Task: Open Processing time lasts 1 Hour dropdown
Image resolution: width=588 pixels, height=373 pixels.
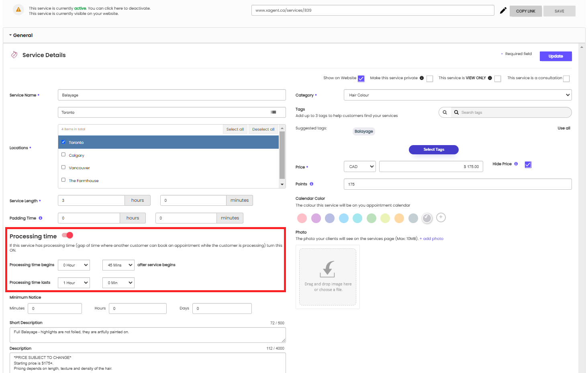Action: [x=74, y=283]
